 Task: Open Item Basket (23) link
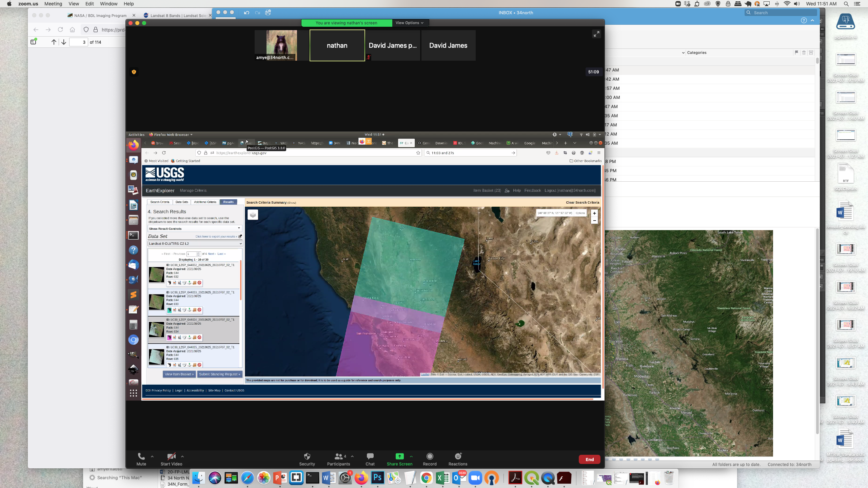click(x=487, y=190)
